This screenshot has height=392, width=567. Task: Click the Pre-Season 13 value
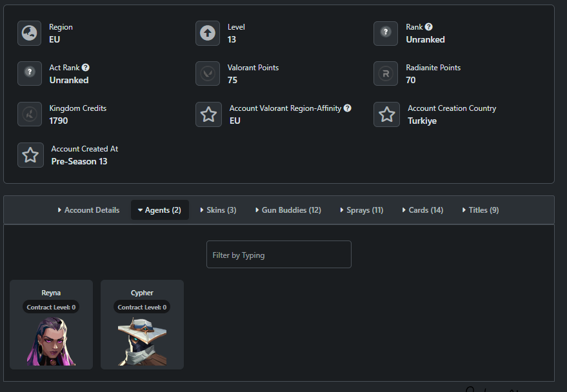(79, 161)
